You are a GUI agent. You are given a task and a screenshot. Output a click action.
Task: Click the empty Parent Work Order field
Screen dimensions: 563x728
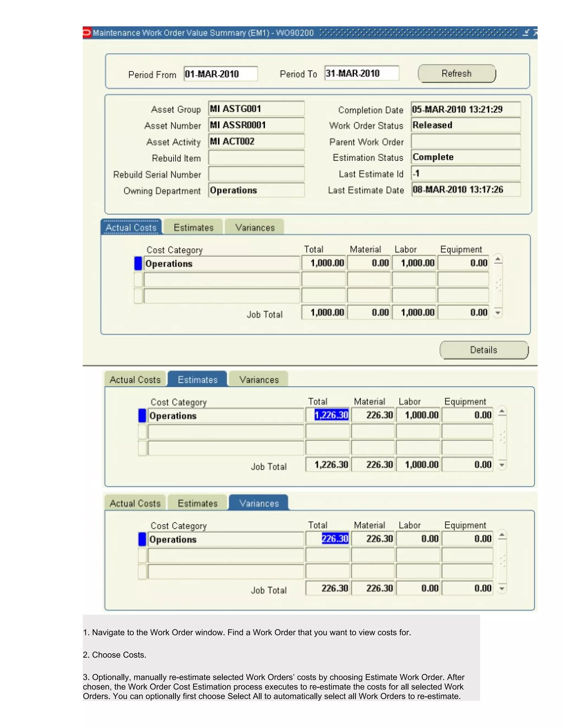466,141
